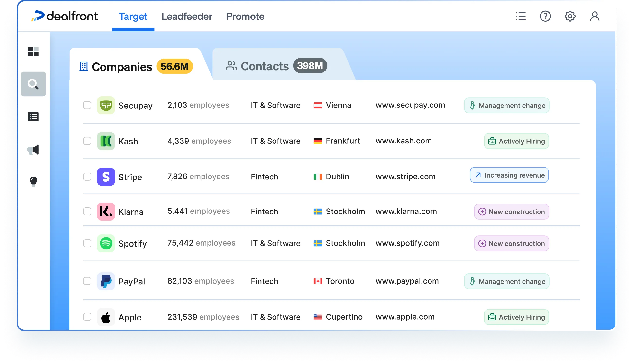The image size is (633, 364).
Task: Click the Ireland flag next to Dublin
Action: [318, 177]
